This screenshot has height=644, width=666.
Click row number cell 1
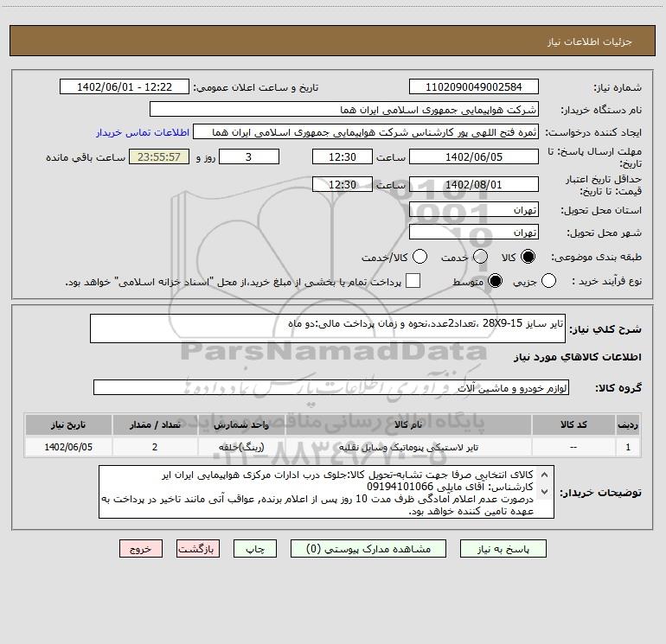point(628,447)
